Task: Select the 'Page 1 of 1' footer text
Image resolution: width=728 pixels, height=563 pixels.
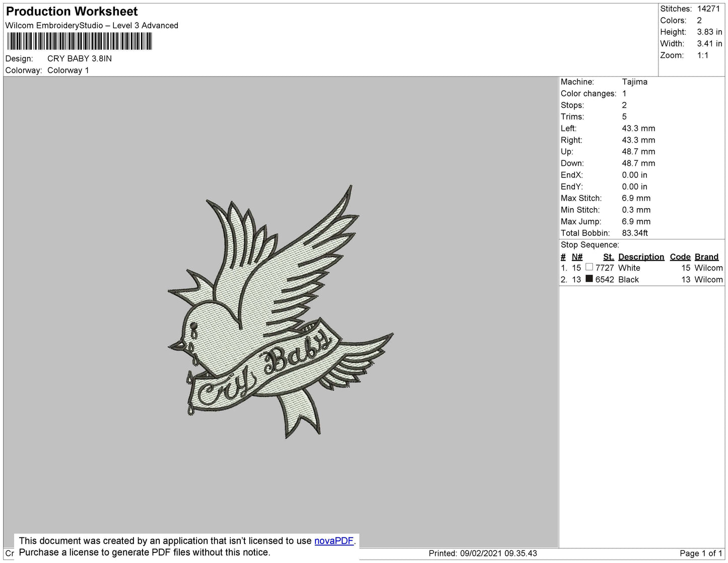Action: click(701, 553)
